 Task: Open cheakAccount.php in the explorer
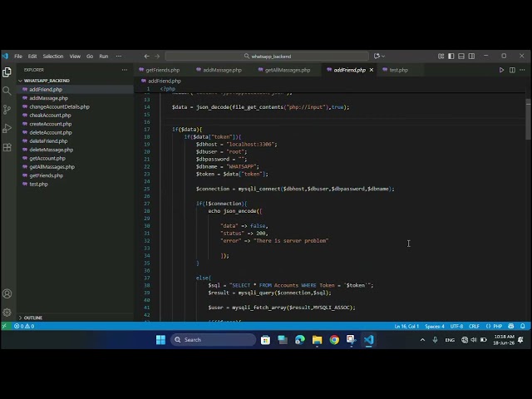(x=50, y=116)
